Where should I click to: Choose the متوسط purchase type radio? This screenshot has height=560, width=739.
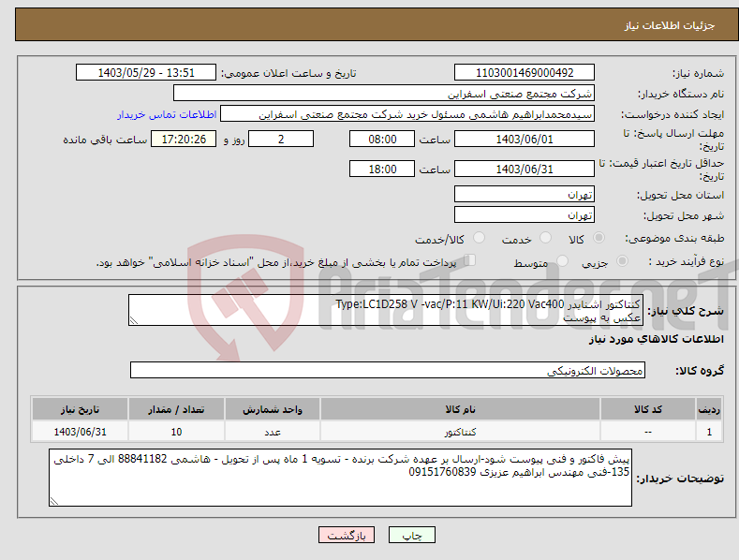[x=562, y=260]
